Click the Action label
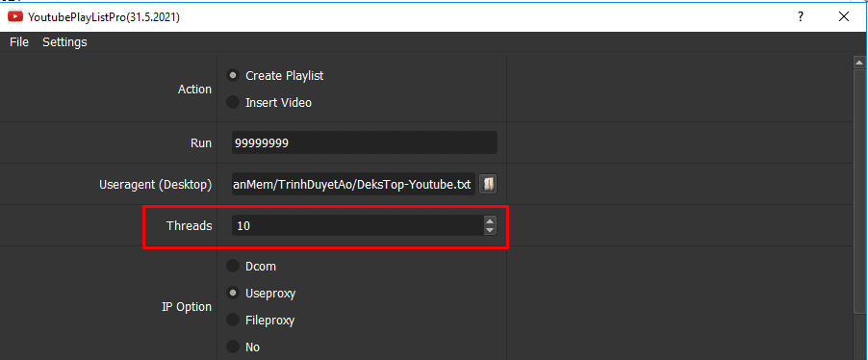The width and height of the screenshot is (868, 360). coord(194,90)
